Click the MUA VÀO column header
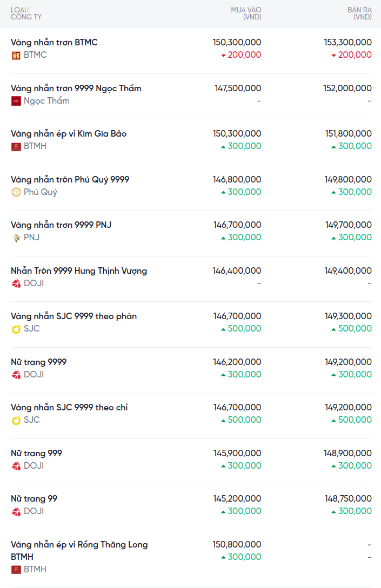Screen dimensions: 381x588 tap(246, 13)
